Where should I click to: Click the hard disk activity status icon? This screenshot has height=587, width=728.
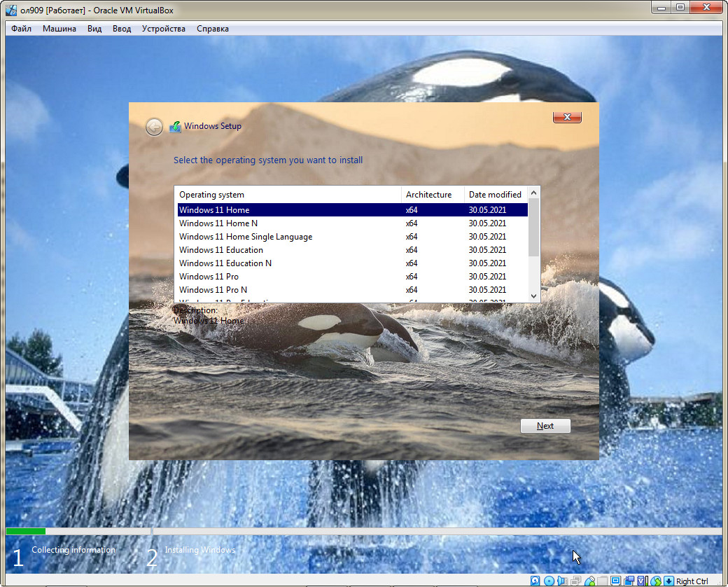point(535,581)
